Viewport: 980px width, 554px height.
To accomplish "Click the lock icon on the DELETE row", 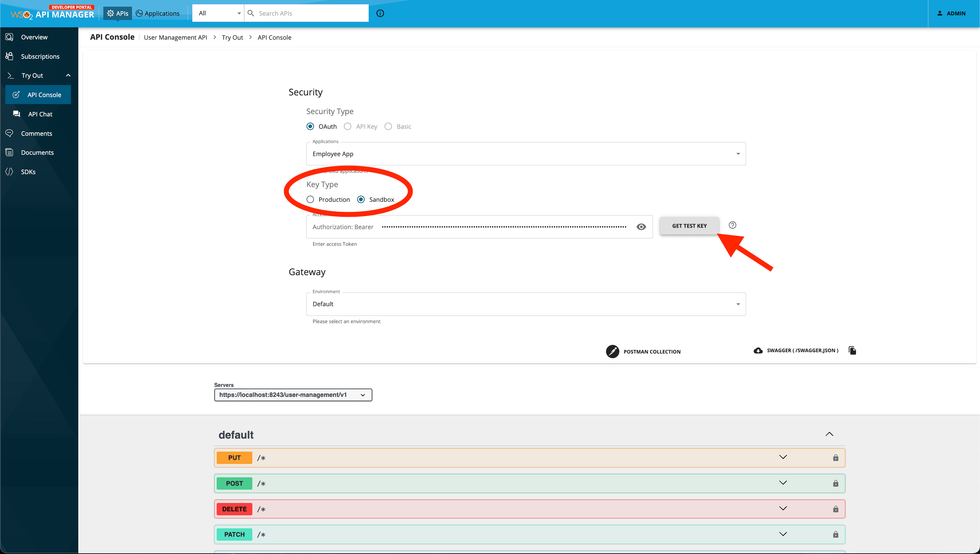I will 835,509.
